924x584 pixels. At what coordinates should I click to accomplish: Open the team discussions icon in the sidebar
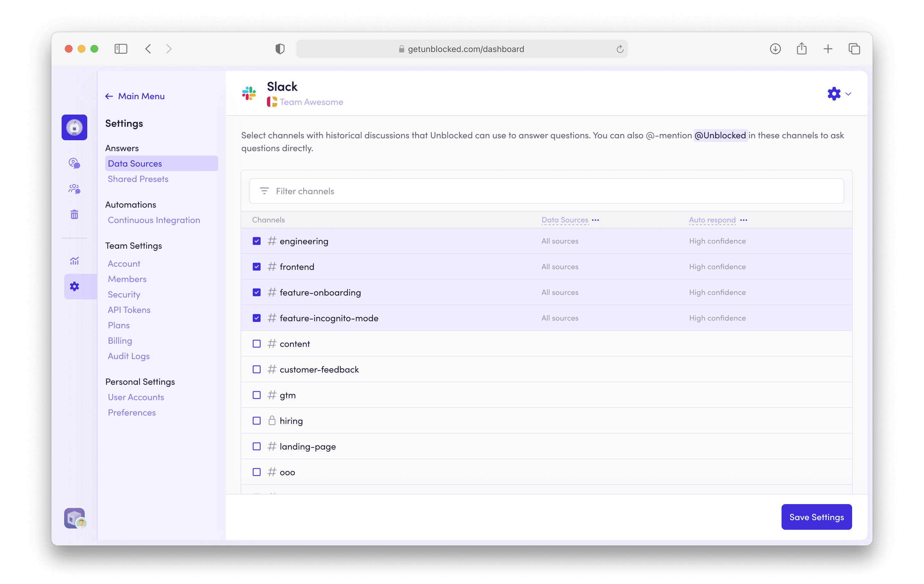[74, 188]
